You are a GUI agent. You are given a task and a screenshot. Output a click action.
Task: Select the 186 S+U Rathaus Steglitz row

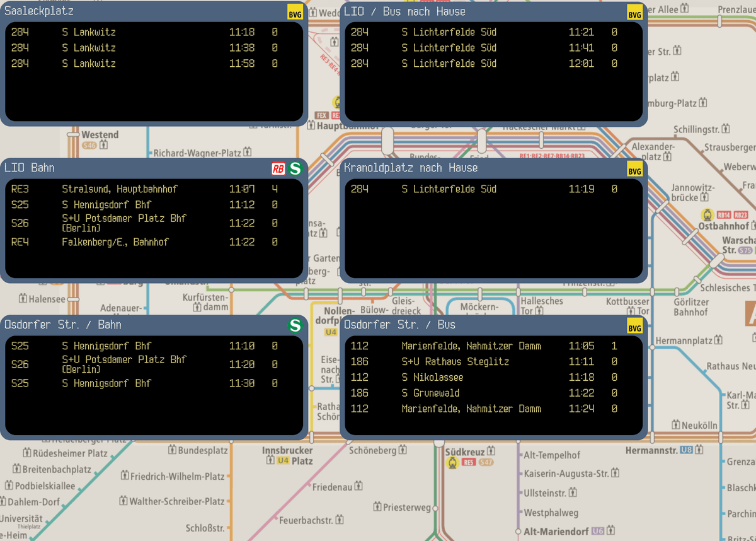point(493,362)
